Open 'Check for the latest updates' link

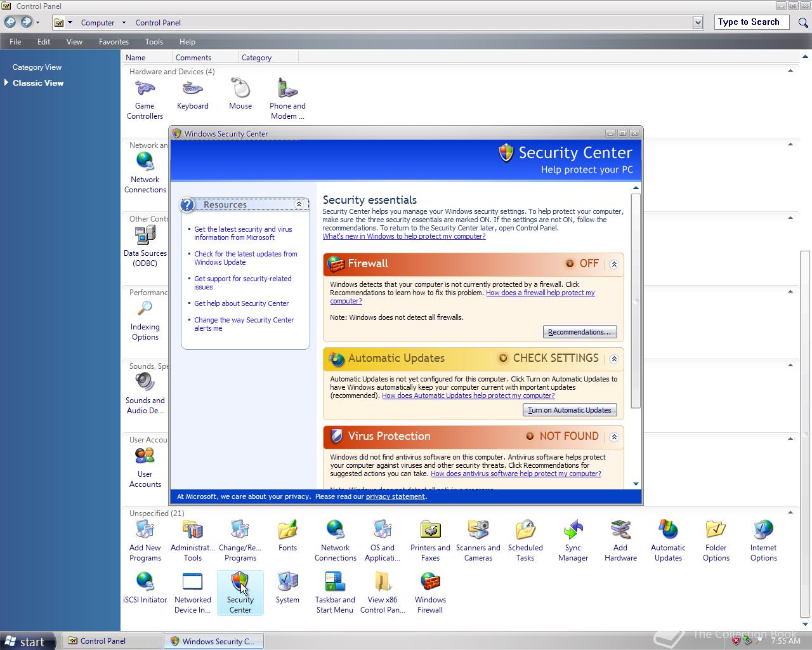(246, 258)
